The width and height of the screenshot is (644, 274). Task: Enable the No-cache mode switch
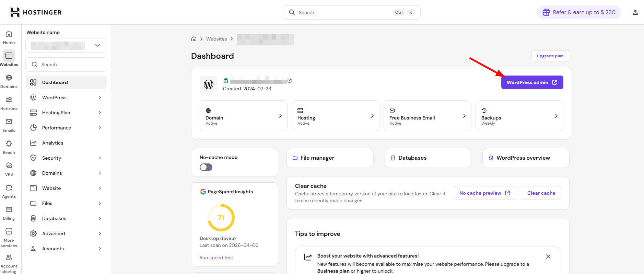(x=206, y=167)
